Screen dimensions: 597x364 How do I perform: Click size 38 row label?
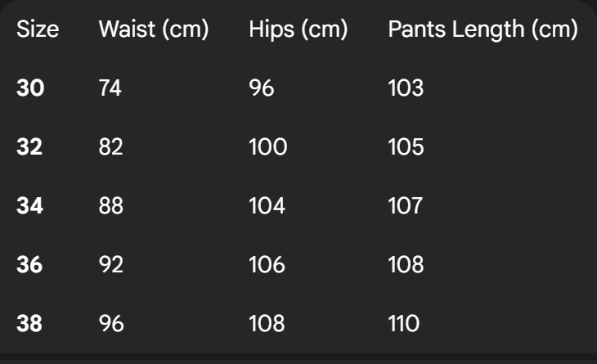click(x=30, y=323)
